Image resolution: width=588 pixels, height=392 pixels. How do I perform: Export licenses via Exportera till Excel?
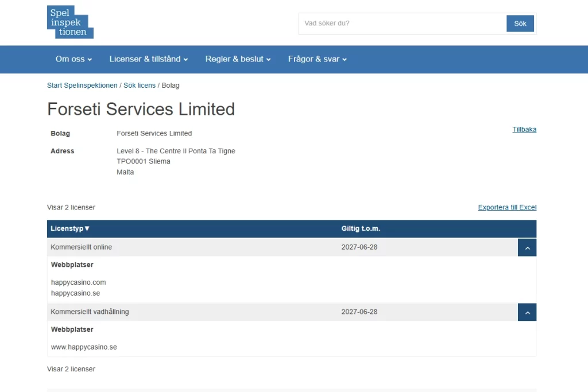tap(507, 207)
